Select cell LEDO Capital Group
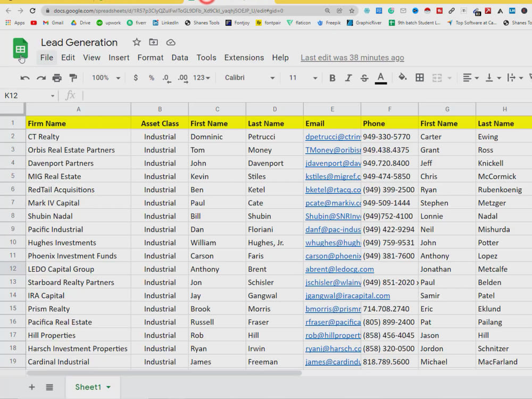Screen dimensions: 532x399 (x=78, y=269)
